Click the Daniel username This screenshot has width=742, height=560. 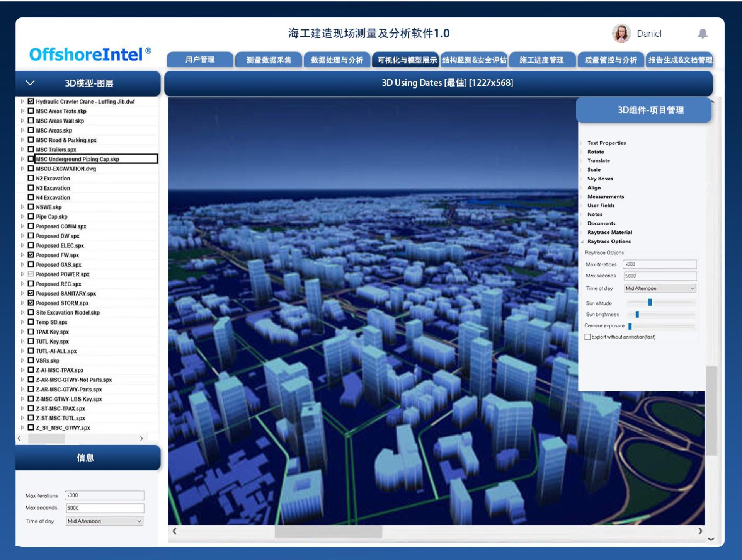(x=649, y=34)
